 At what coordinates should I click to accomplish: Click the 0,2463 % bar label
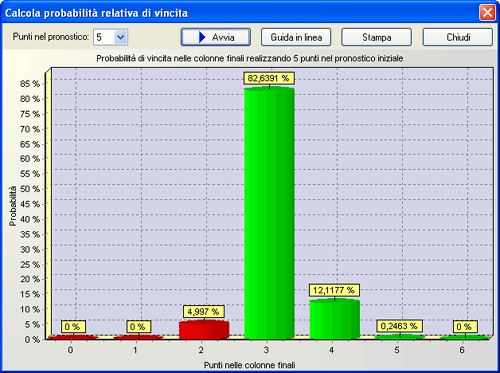[399, 326]
